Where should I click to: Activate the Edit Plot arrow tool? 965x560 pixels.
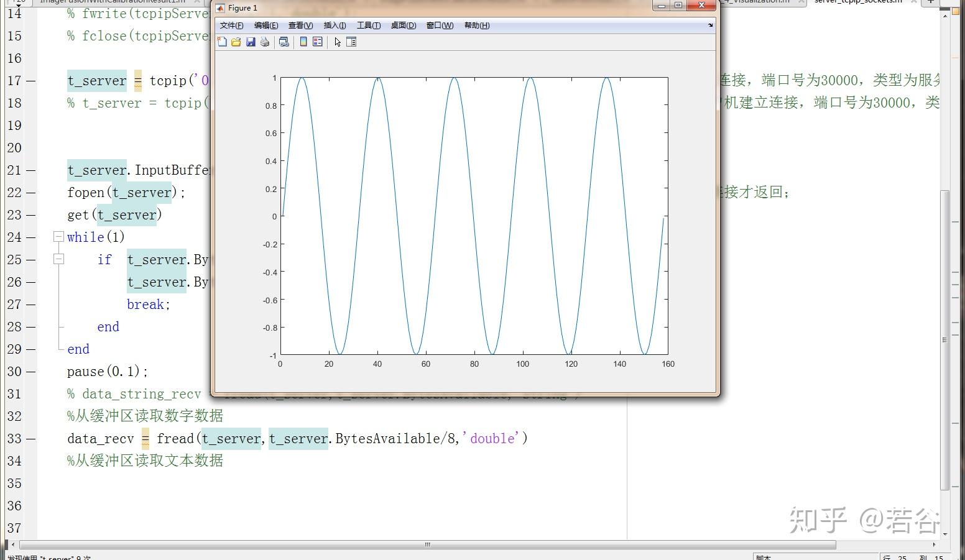tap(337, 42)
